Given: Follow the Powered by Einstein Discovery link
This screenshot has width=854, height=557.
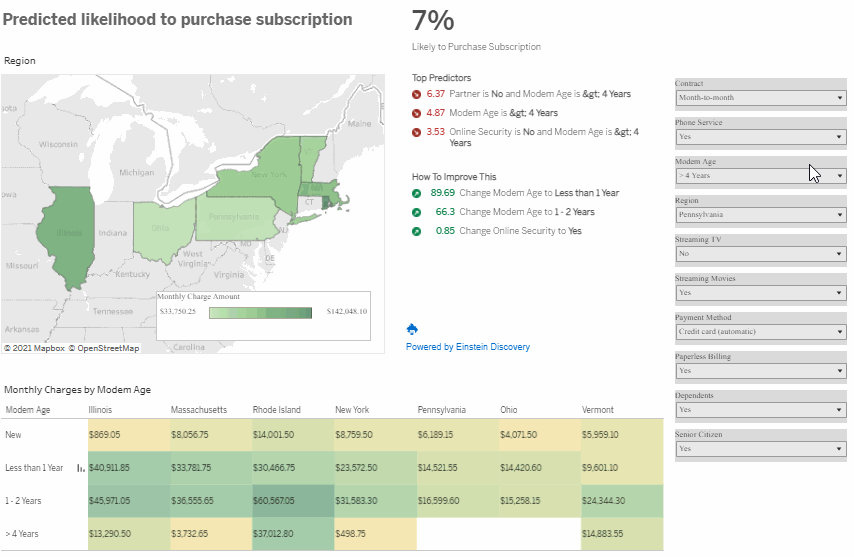Looking at the screenshot, I should point(468,347).
